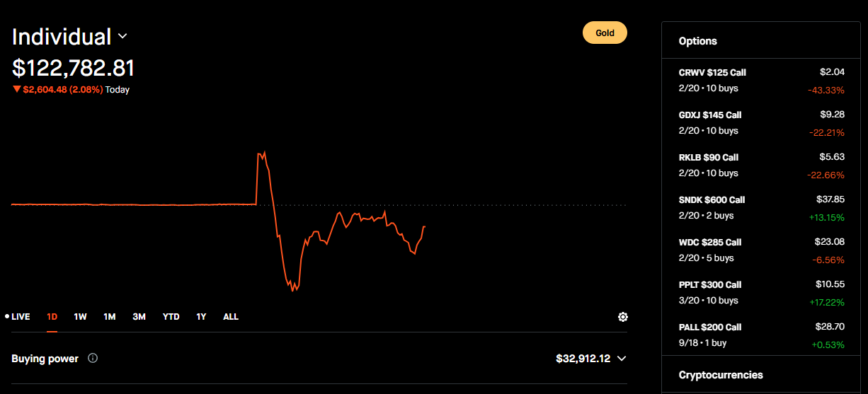The width and height of the screenshot is (868, 394).
Task: Click the +0.53% change for PALL
Action: point(828,345)
